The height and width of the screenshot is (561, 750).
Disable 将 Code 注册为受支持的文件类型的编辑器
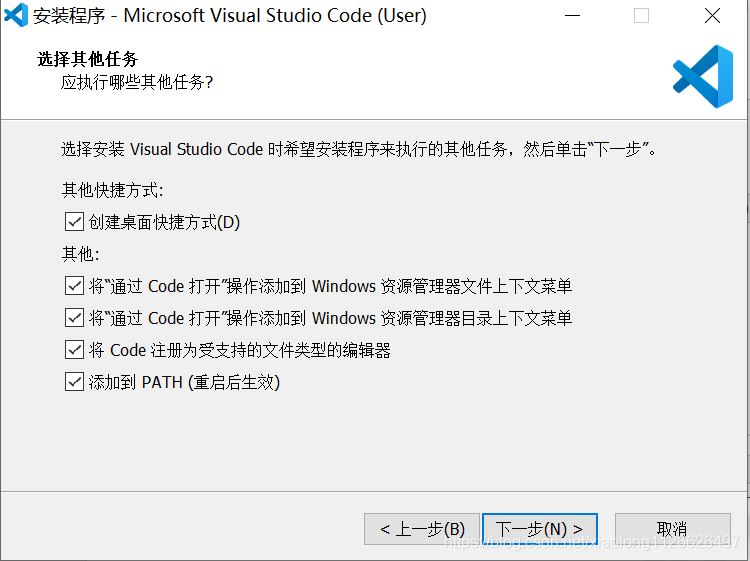pos(74,350)
